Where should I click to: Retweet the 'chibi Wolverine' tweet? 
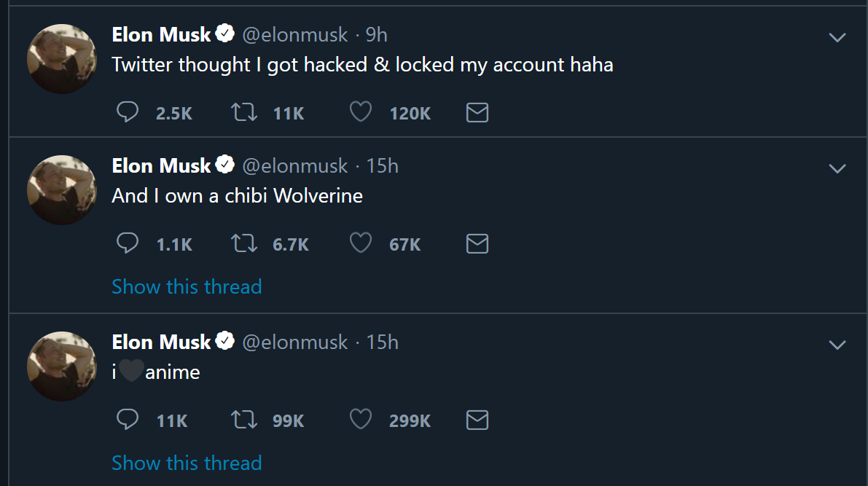point(243,243)
